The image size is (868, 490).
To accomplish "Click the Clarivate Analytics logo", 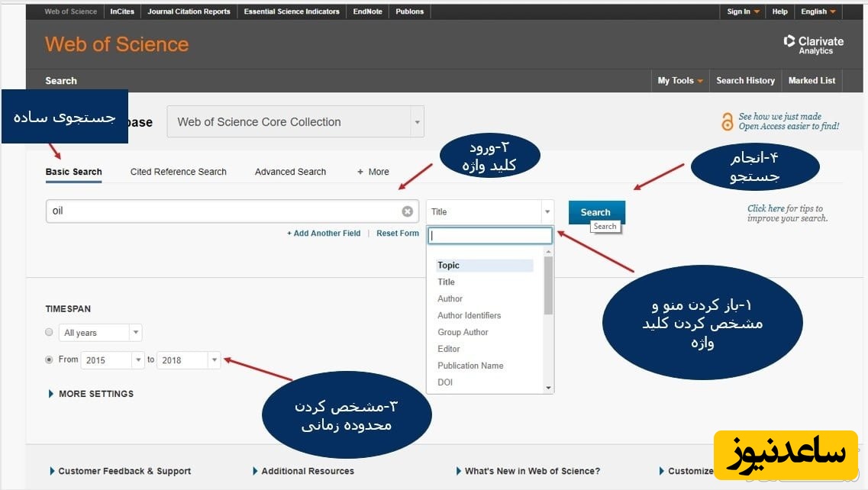I will tap(813, 44).
